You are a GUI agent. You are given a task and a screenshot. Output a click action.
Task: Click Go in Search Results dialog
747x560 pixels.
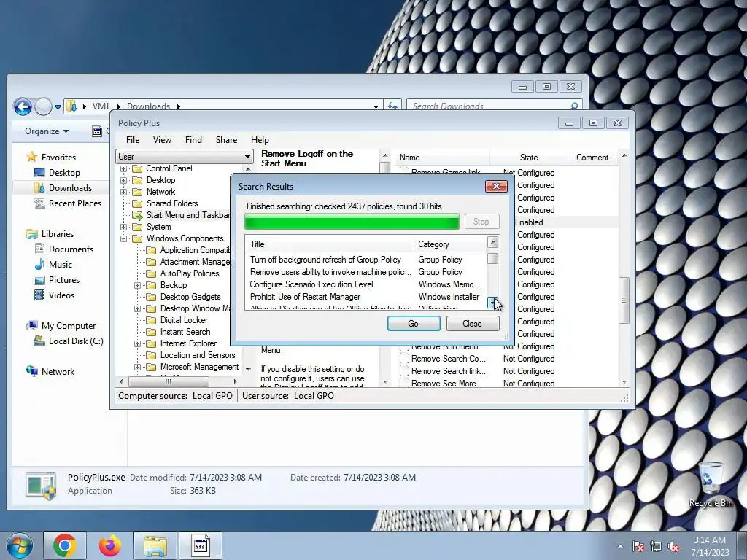[x=414, y=323]
